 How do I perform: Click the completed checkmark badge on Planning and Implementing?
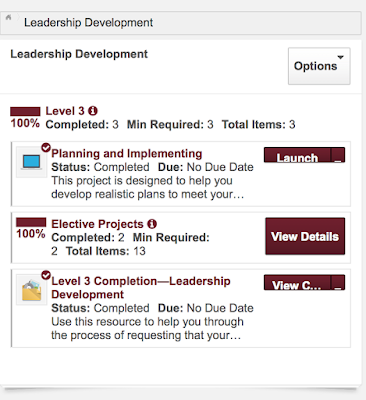click(x=46, y=147)
